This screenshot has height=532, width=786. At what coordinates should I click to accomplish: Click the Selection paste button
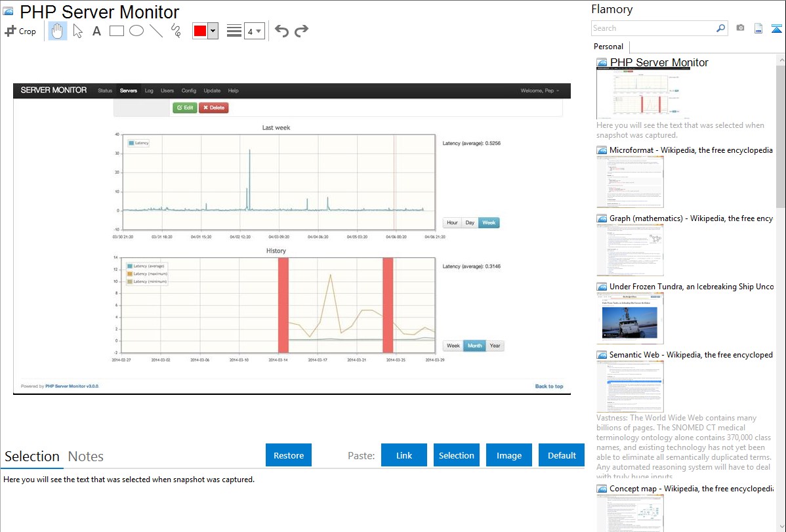coord(456,455)
